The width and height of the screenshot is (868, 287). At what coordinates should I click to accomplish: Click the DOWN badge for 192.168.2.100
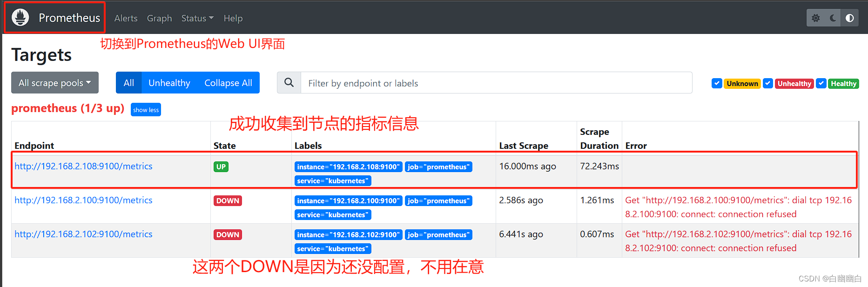(228, 200)
